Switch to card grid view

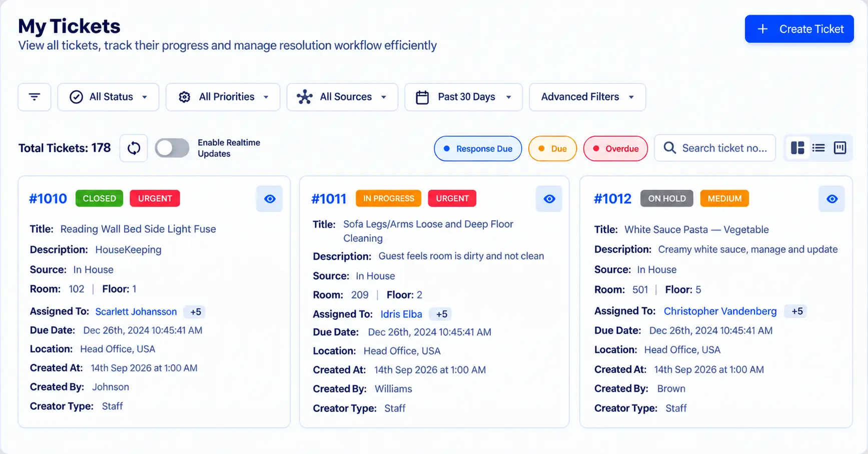click(x=797, y=148)
